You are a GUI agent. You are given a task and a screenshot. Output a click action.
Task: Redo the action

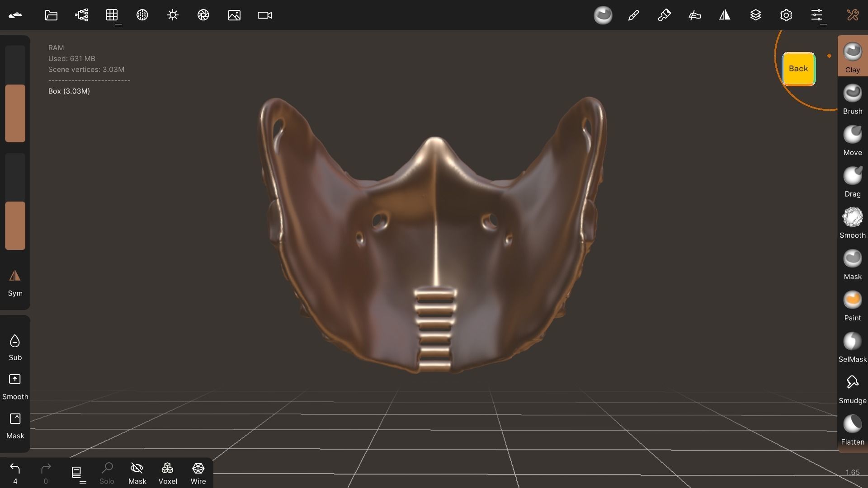(46, 473)
